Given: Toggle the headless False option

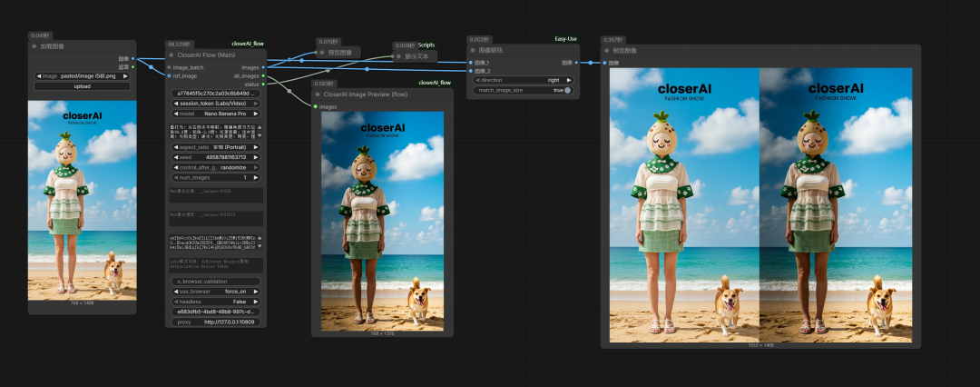Looking at the screenshot, I should tap(216, 302).
